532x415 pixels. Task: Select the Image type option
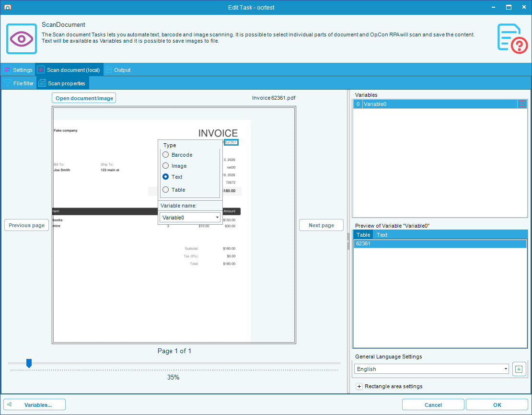[x=174, y=166]
